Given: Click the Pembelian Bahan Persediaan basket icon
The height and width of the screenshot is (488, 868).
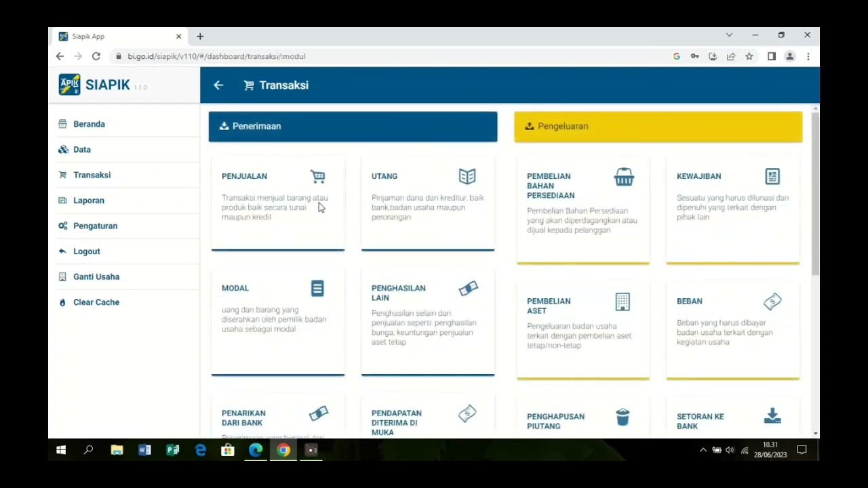Looking at the screenshot, I should [624, 177].
